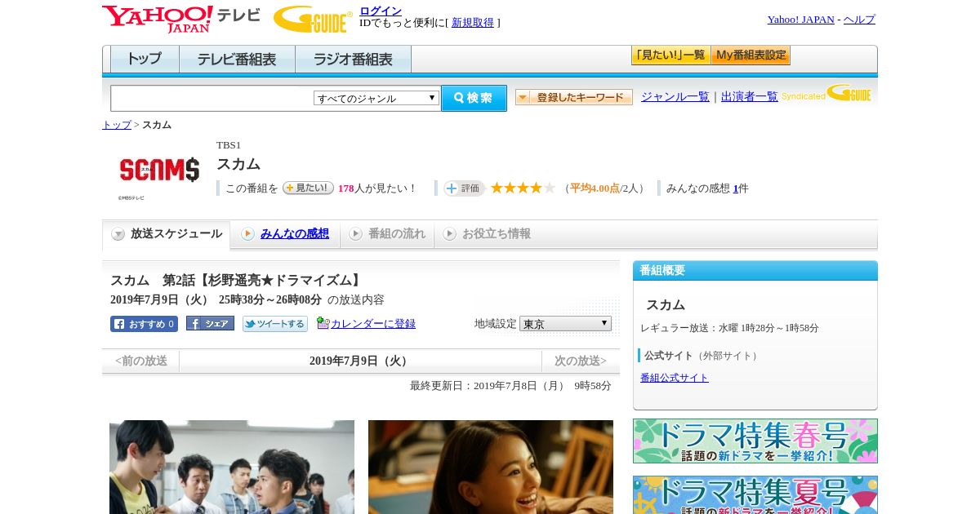The height and width of the screenshot is (514, 980).
Task: Click the ログイン link
Action: (x=381, y=11)
